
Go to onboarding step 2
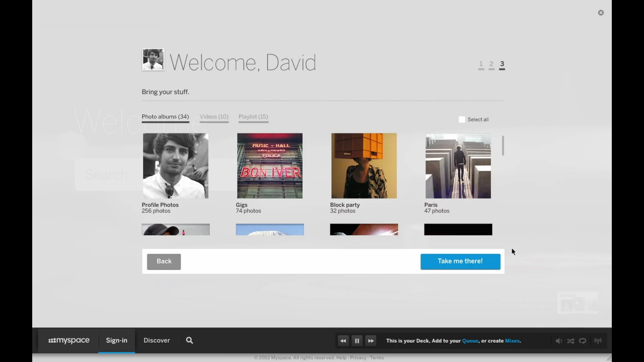(491, 64)
